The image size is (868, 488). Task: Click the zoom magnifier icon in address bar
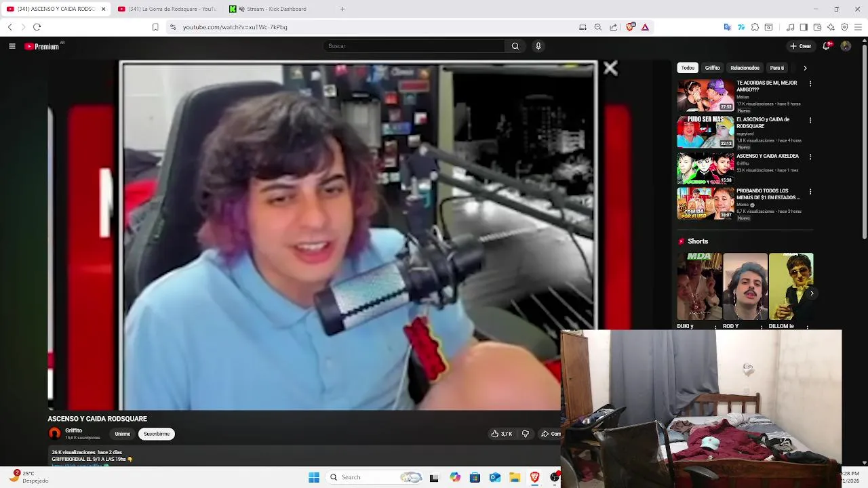click(x=598, y=27)
